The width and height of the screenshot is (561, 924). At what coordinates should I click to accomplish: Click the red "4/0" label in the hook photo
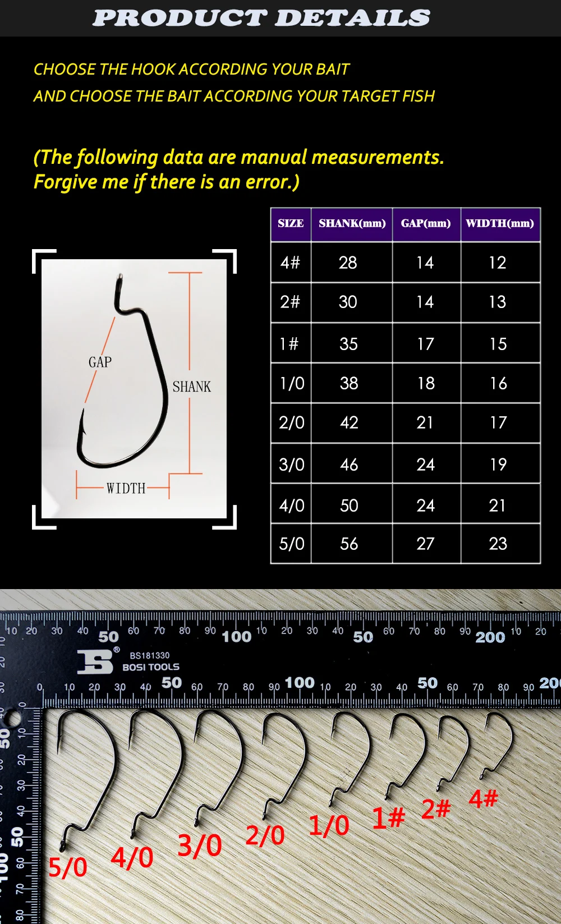[x=132, y=857]
